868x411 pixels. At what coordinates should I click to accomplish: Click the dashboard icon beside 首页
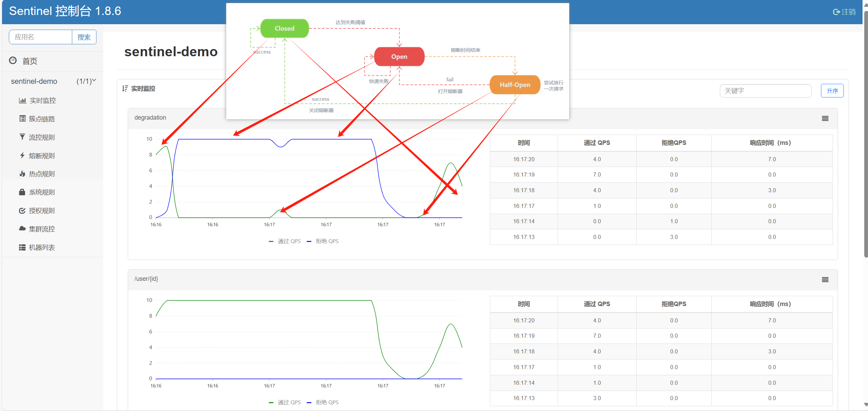tap(13, 61)
